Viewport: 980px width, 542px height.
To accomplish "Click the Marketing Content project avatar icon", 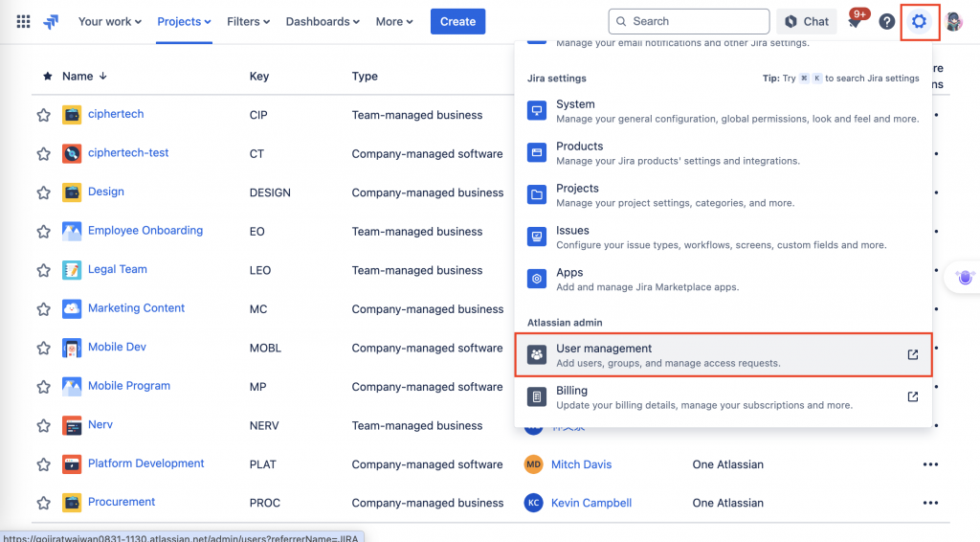I will 72,308.
